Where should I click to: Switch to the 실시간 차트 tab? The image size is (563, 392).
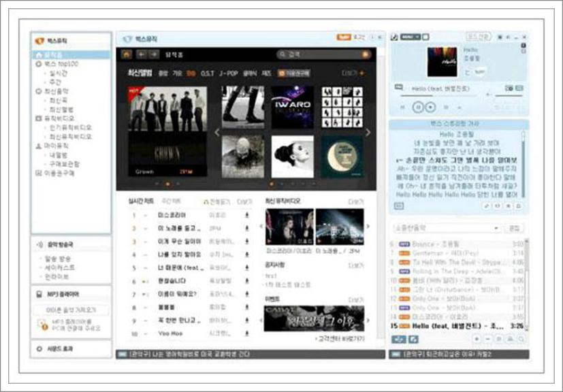coord(141,201)
